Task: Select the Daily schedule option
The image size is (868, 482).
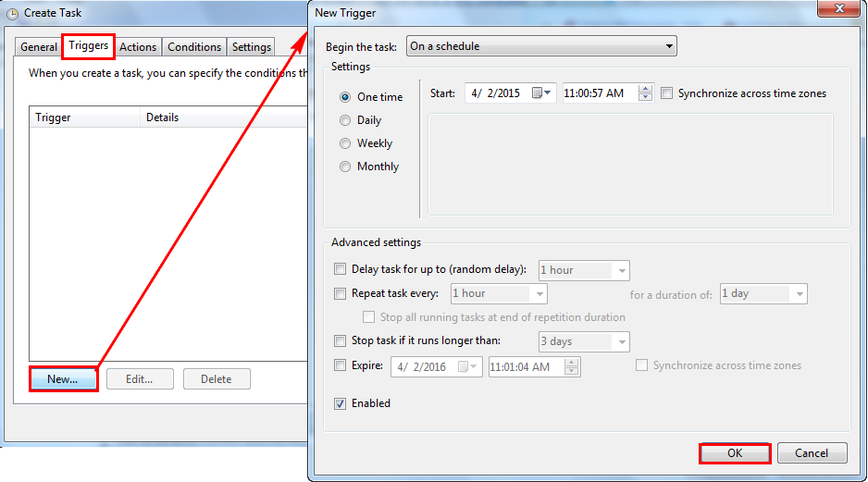Action: (345, 120)
